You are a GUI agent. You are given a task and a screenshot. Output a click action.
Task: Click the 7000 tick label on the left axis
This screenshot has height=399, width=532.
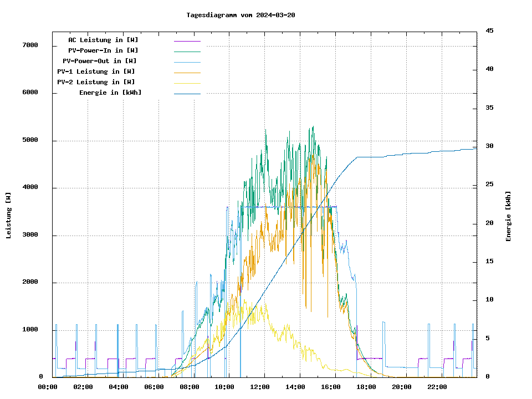[x=30, y=45]
